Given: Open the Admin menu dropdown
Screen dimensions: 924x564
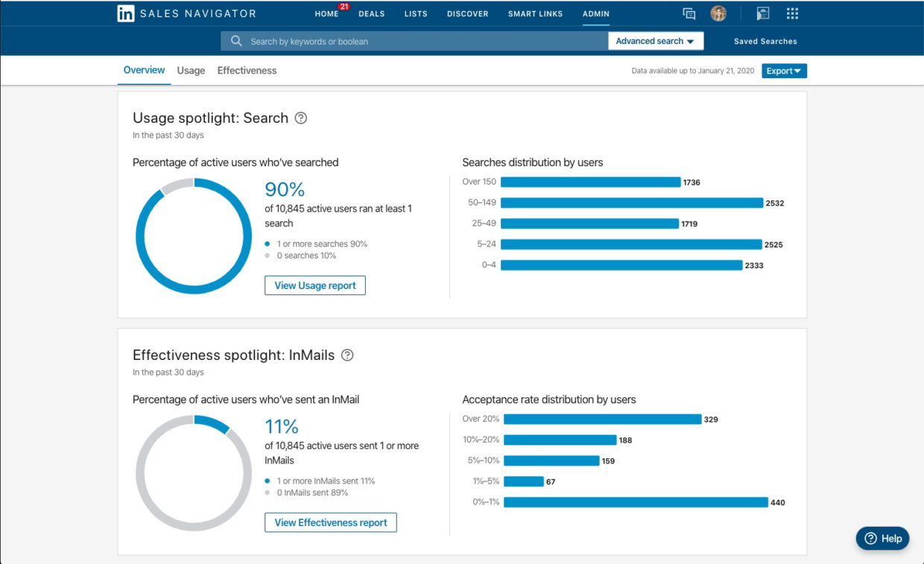Looking at the screenshot, I should point(595,13).
